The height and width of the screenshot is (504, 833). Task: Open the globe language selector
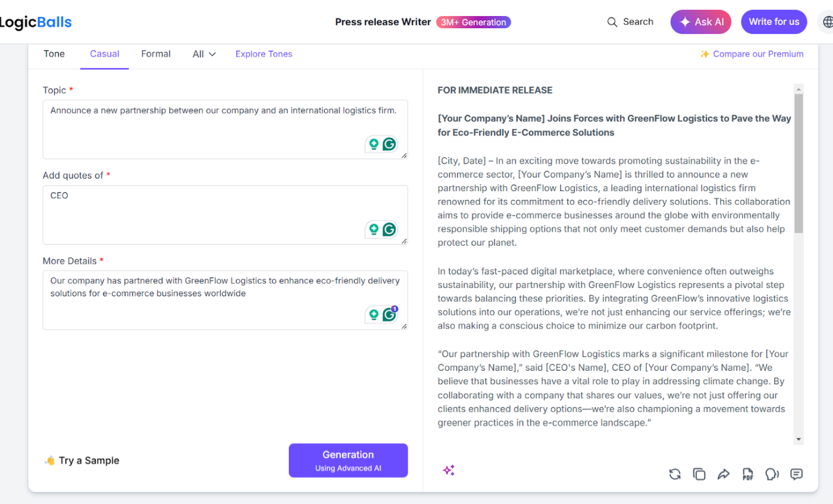point(828,22)
